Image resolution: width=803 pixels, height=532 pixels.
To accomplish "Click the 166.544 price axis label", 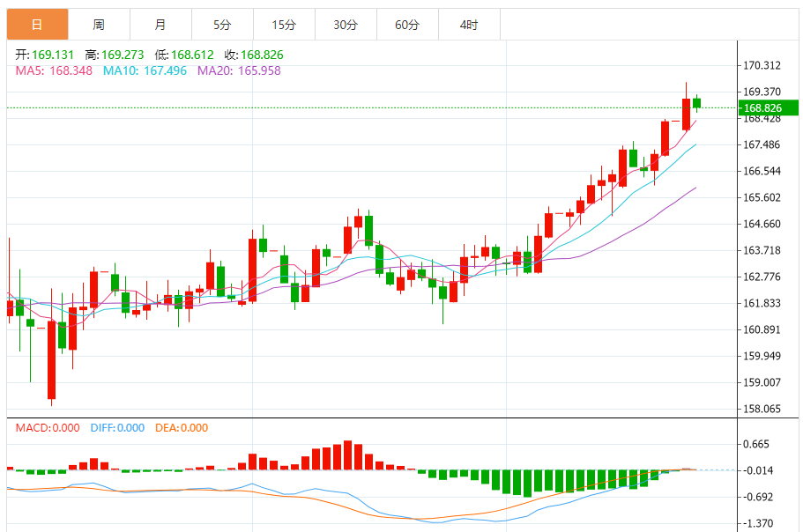I will (x=762, y=172).
